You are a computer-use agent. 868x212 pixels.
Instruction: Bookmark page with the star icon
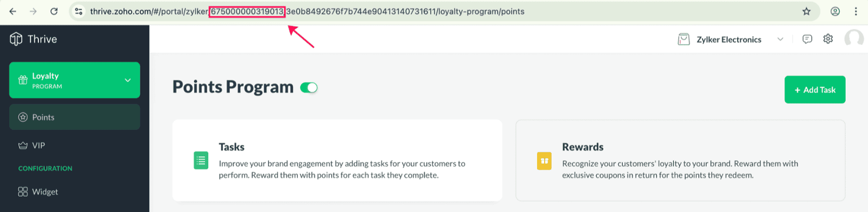(807, 11)
